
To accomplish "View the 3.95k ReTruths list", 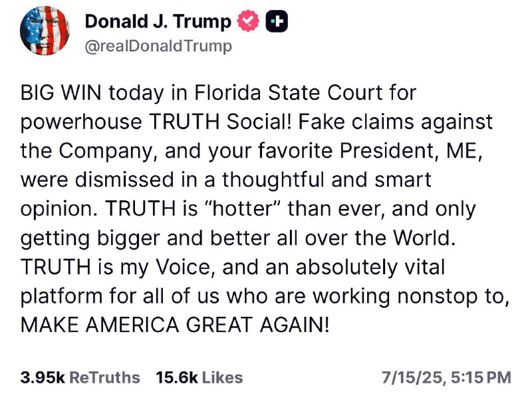I will pos(80,377).
